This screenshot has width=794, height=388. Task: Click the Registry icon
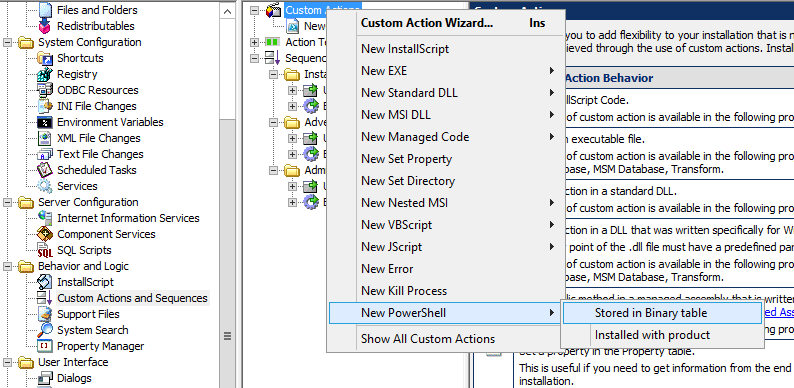coord(45,74)
